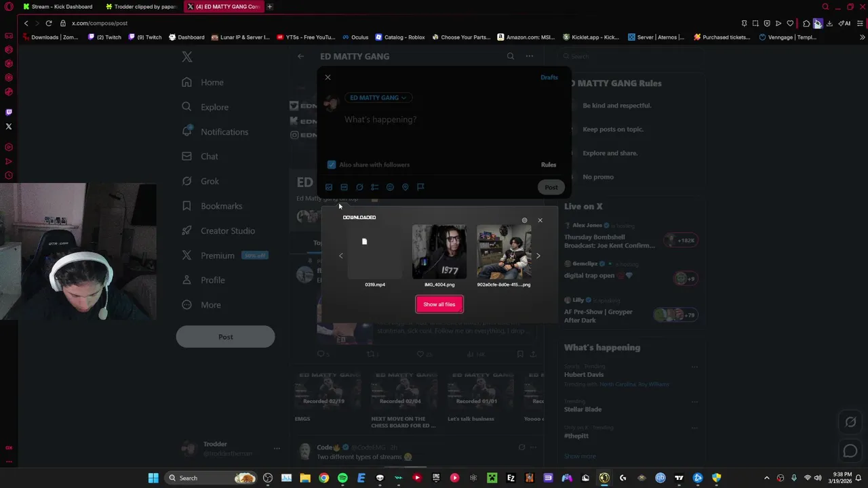
Task: Select 902a0cfe png download thumbnail
Action: click(x=504, y=252)
